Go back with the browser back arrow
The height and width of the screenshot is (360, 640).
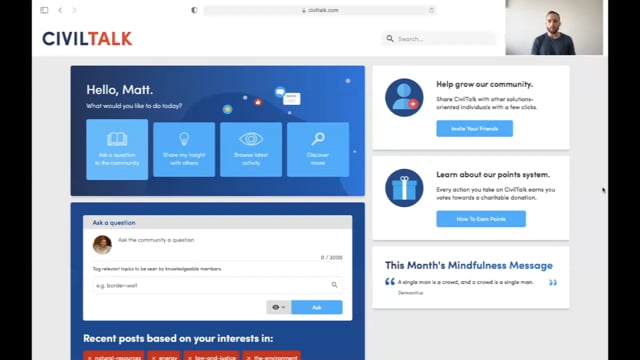tap(60, 10)
